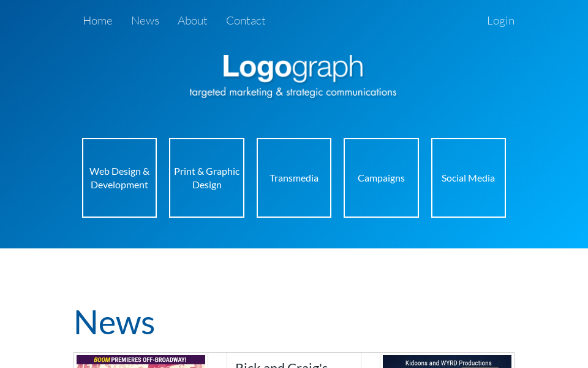Select the Print & Graphic Design box

[206, 178]
